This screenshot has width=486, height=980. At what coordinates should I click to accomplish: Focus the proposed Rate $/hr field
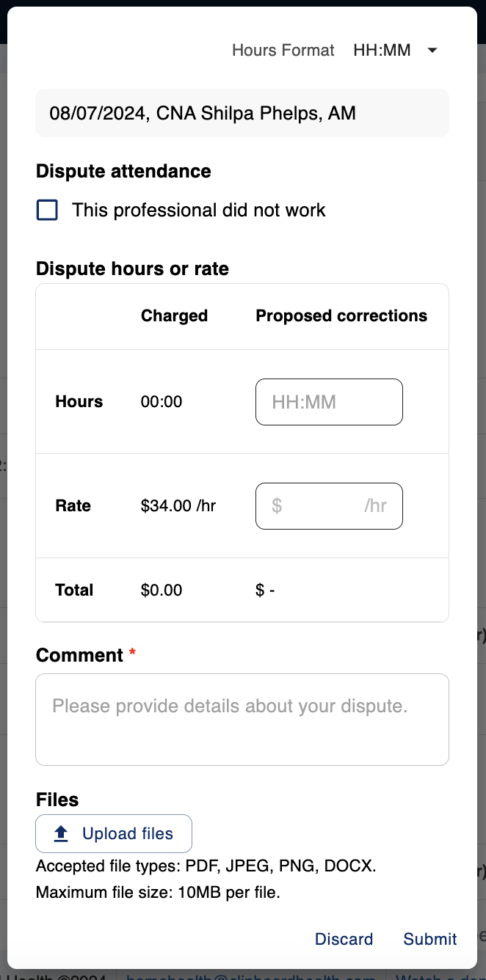tap(329, 506)
